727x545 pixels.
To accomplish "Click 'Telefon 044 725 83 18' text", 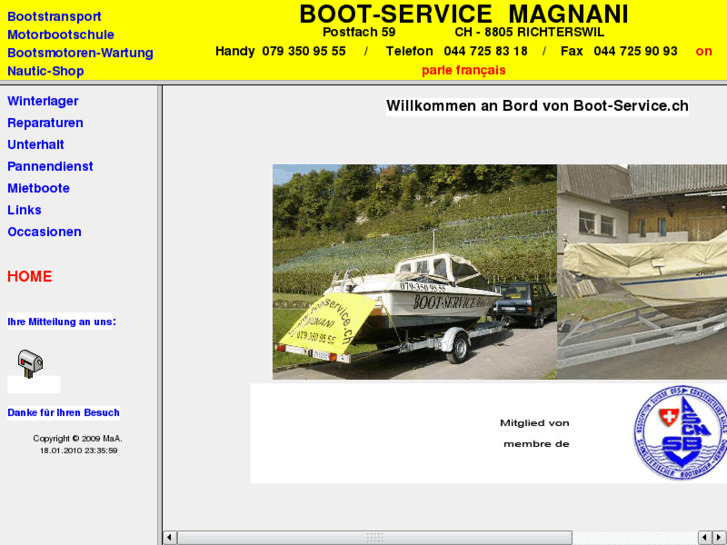I will pyautogui.click(x=457, y=51).
